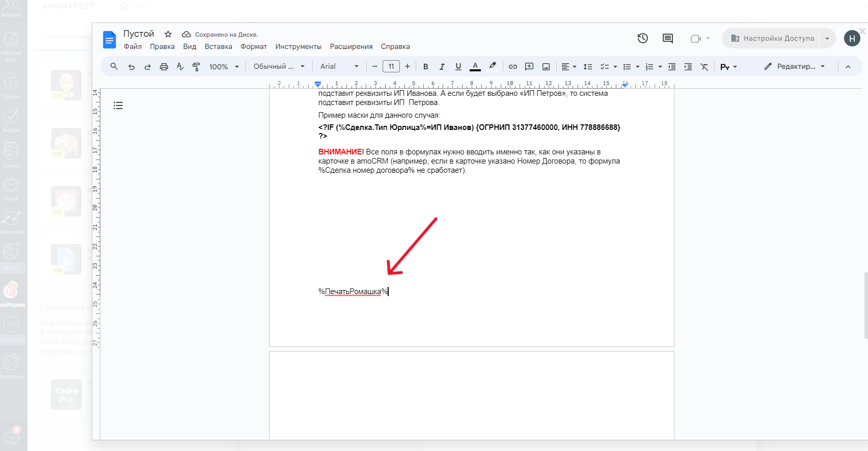Viewport: 868px width, 451px height.
Task: Insert a link
Action: (513, 67)
